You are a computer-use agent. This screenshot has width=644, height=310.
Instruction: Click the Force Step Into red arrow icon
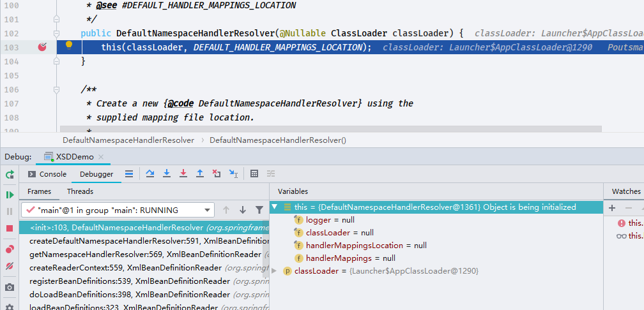click(x=183, y=174)
